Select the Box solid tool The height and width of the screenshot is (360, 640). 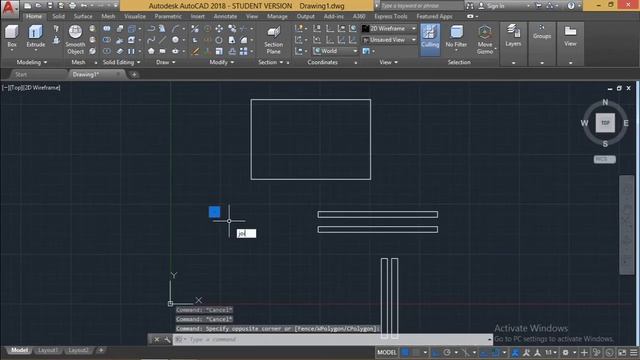tap(12, 36)
